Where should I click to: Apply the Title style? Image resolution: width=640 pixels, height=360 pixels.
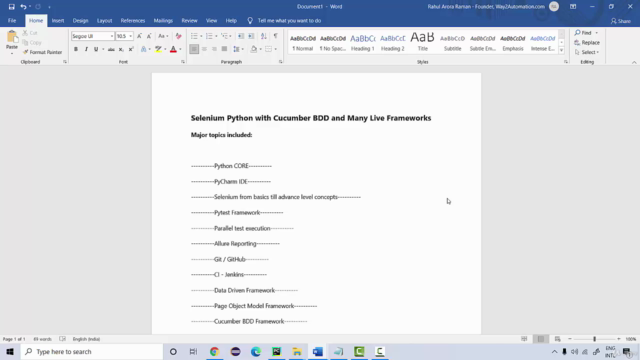click(x=422, y=42)
